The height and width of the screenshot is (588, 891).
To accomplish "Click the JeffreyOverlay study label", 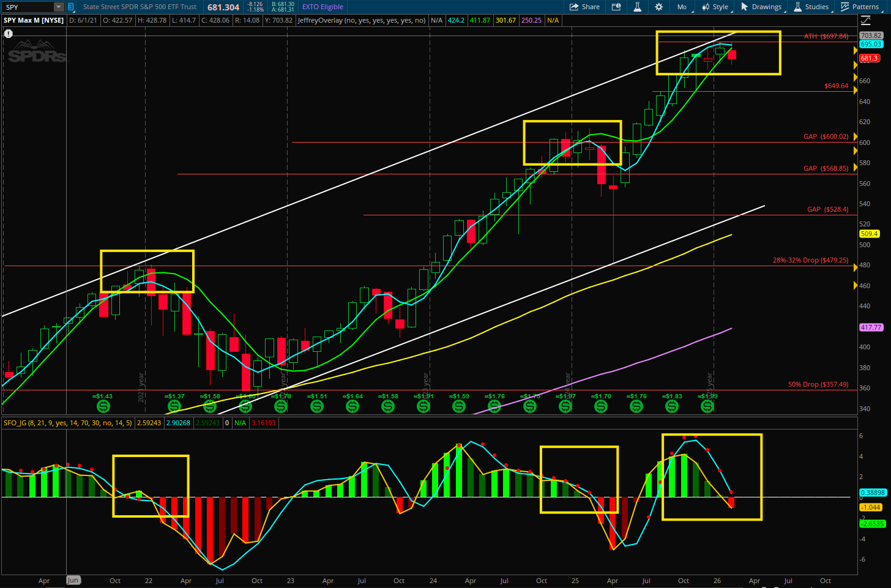I will pyautogui.click(x=361, y=20).
